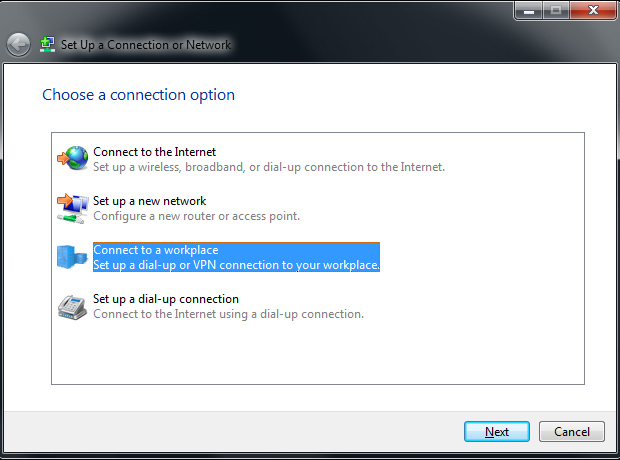The height and width of the screenshot is (460, 620).
Task: Click the Set Up a Connection or Network title
Action: click(x=146, y=45)
